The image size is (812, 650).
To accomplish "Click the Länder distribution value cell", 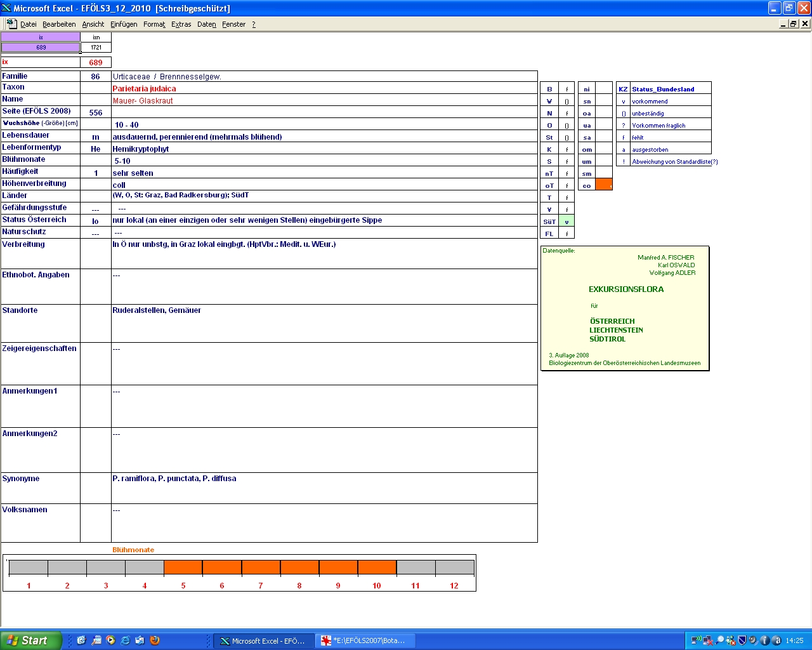I will tap(324, 197).
